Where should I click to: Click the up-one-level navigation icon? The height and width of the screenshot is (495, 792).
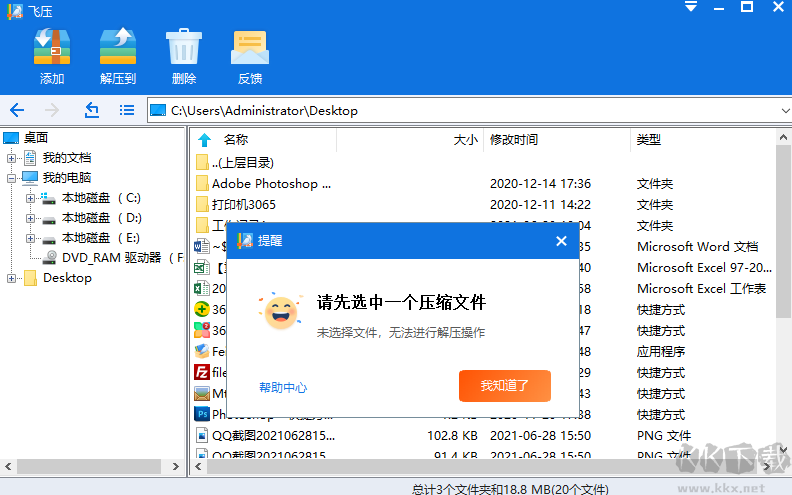pos(92,110)
